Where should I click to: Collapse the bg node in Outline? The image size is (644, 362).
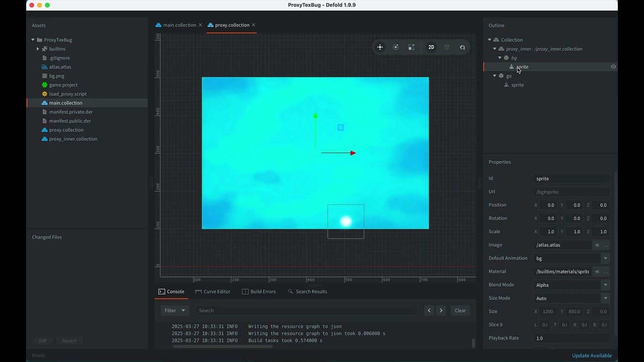point(500,58)
